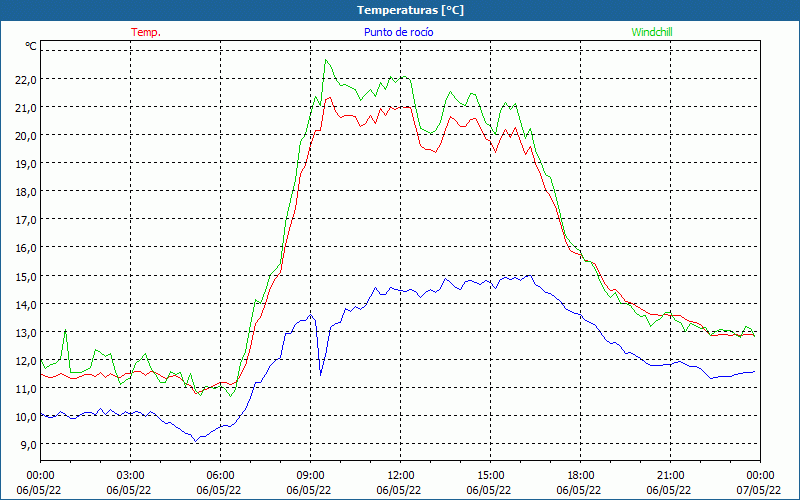800x500 pixels.
Task: Click the '°C' axis unit label
Action: [31, 46]
